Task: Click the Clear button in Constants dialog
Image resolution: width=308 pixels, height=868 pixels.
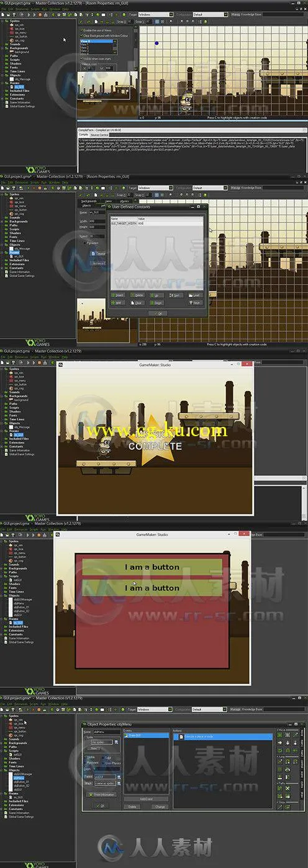Action: (137, 303)
